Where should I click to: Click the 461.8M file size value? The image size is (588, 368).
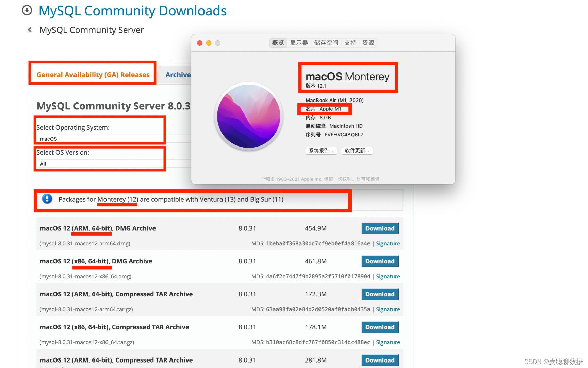coord(315,261)
